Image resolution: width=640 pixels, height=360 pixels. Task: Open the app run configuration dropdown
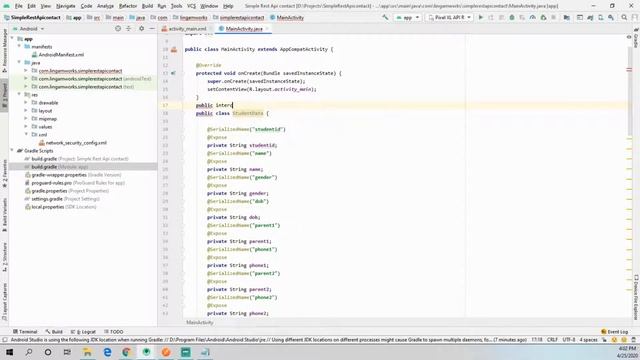(x=407, y=18)
